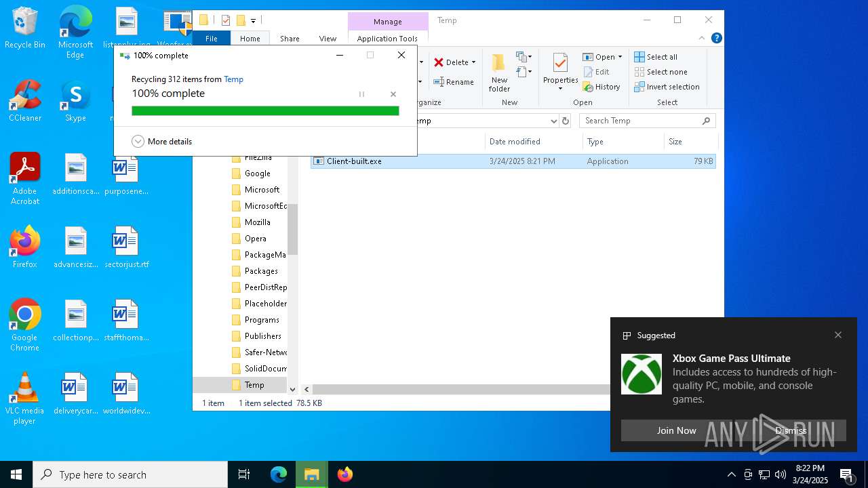
Task: Collapse the ribbon with the chevron
Action: coord(702,38)
